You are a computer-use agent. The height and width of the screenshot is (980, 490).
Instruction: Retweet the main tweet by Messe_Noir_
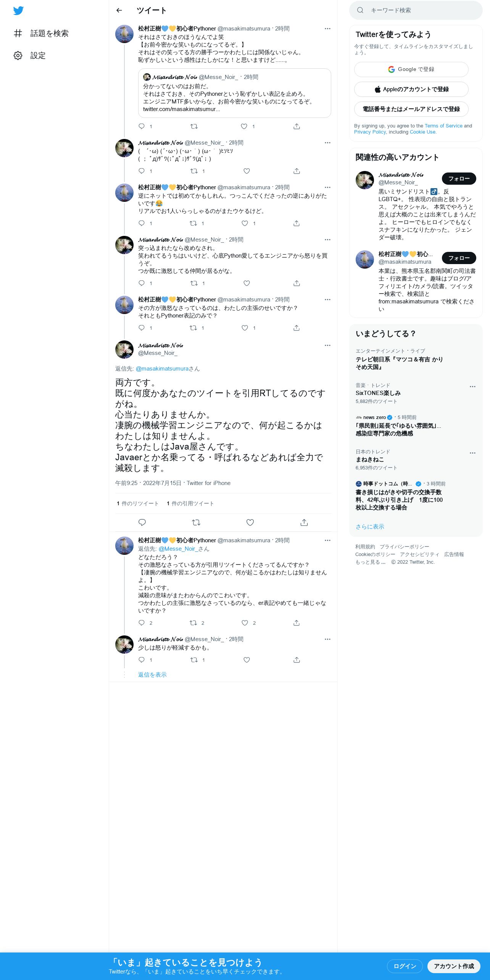tap(196, 522)
